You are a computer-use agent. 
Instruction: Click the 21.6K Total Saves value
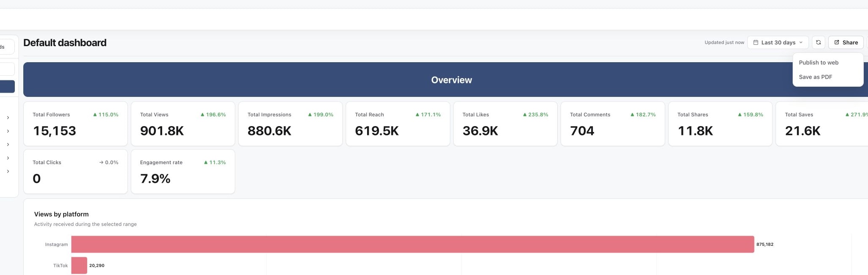pos(803,131)
